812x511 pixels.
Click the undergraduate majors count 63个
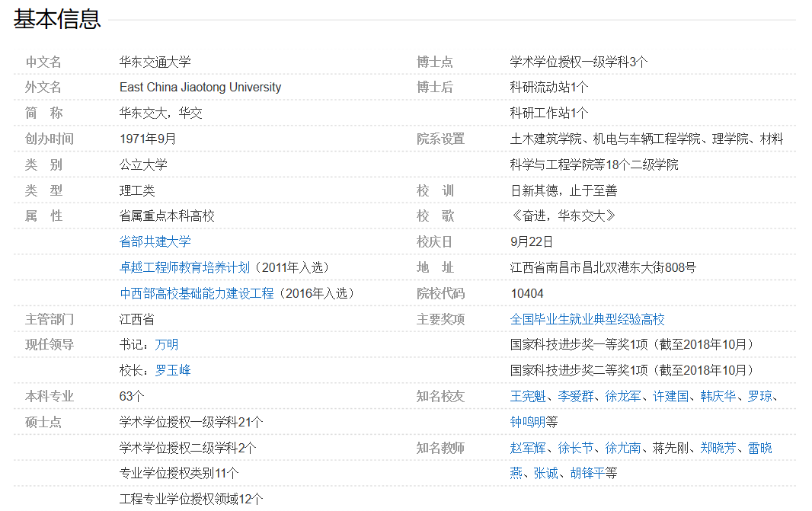132,397
